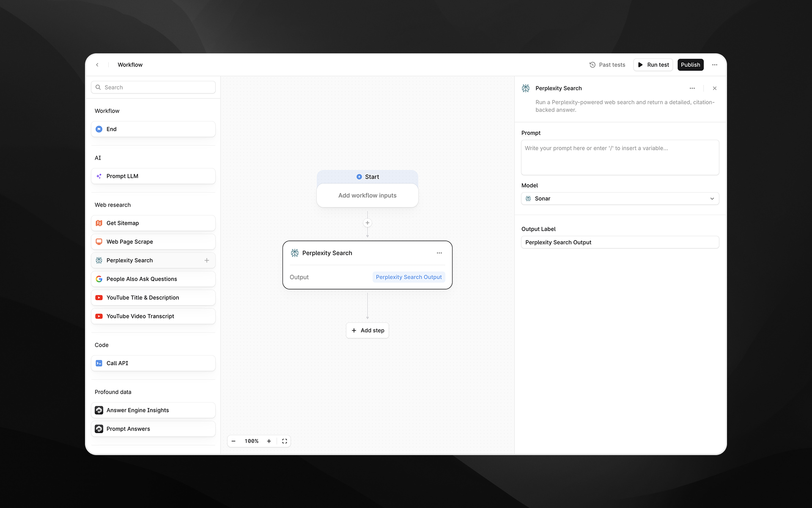812x508 pixels.
Task: Select the Start node
Action: [x=368, y=177]
